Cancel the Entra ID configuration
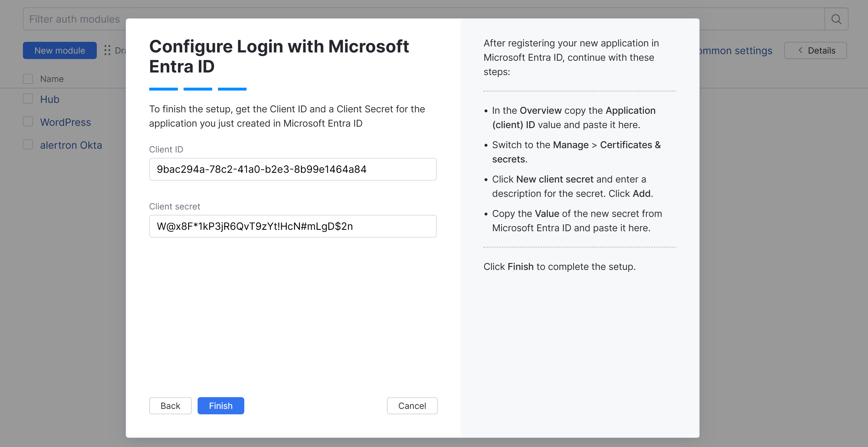Viewport: 868px width, 447px height. tap(412, 405)
